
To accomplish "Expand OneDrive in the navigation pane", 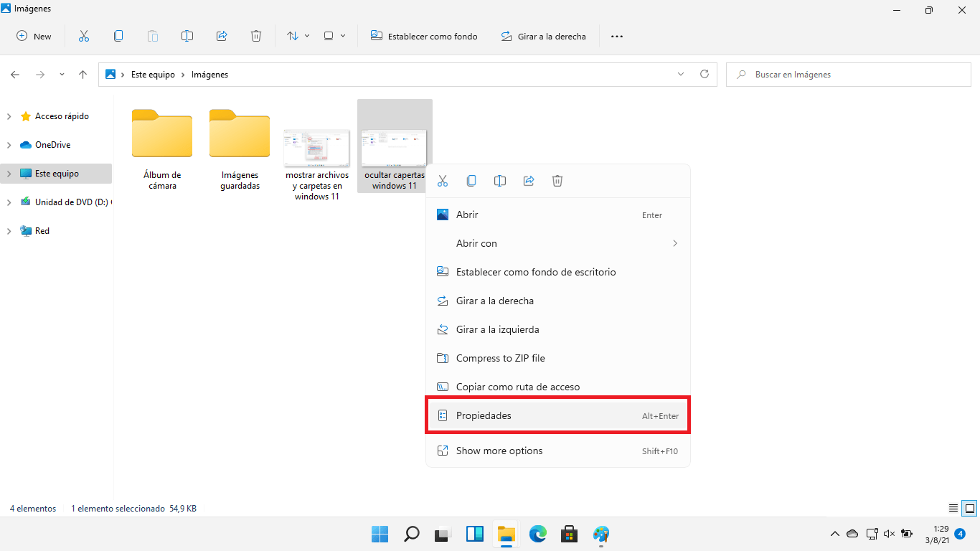I will [9, 144].
